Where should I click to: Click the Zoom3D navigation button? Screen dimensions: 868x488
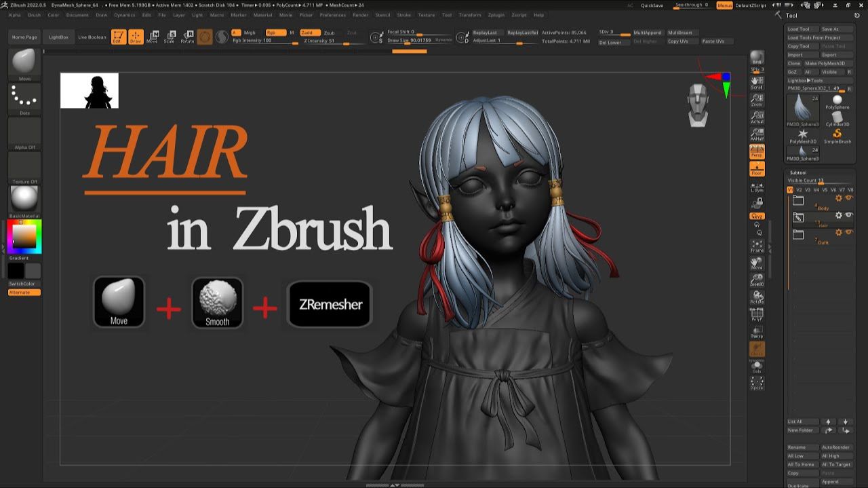click(x=757, y=280)
